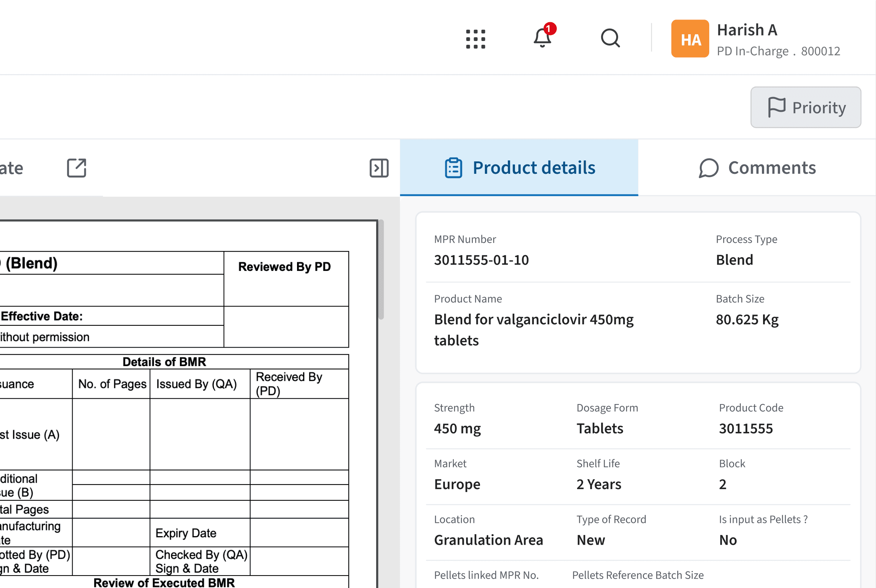876x588 pixels.
Task: Switch to the Comments tab
Action: [757, 168]
